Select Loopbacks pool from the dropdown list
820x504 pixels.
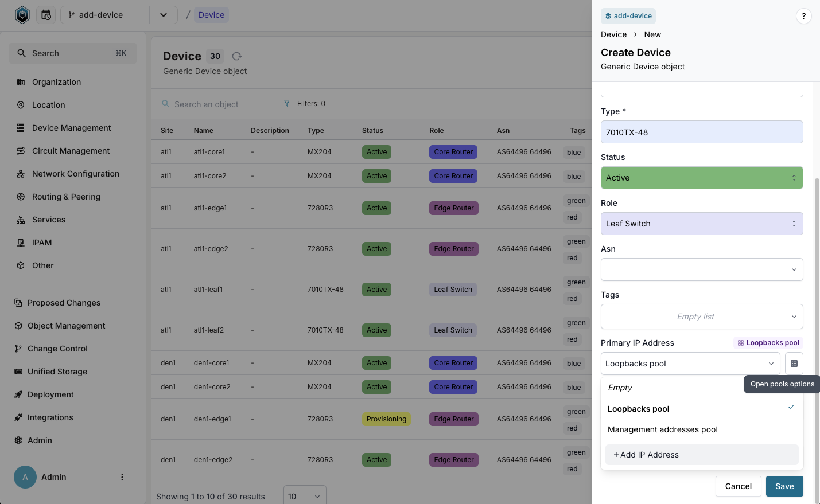(x=638, y=409)
